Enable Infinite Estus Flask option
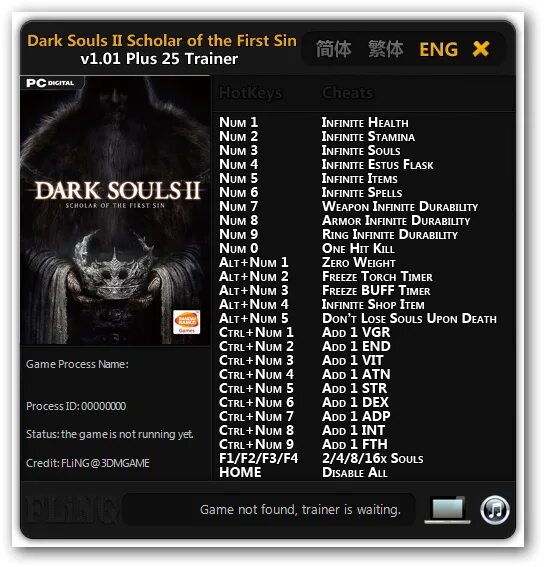This screenshot has width=544, height=567. (x=378, y=165)
